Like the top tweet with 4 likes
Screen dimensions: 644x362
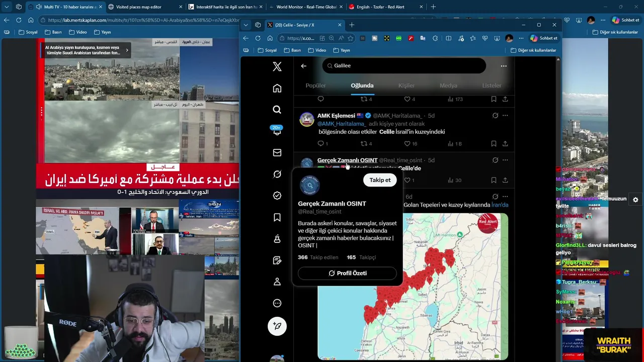[x=410, y=99]
